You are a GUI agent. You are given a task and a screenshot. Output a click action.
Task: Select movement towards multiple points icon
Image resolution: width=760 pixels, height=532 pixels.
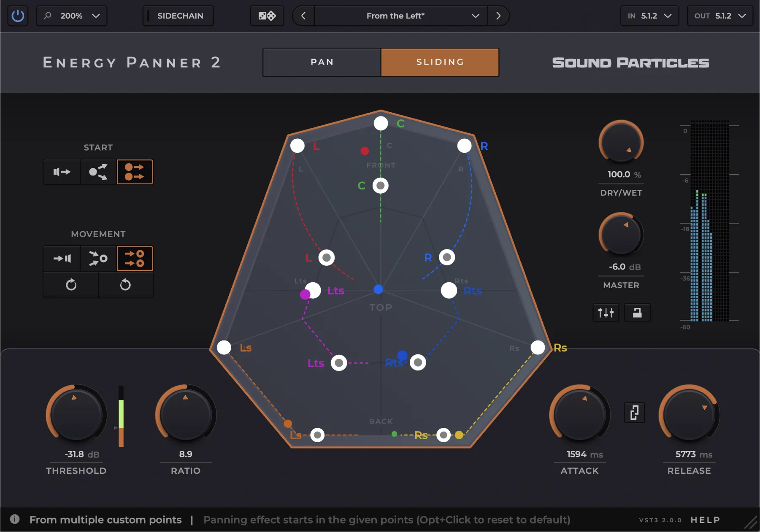[135, 258]
